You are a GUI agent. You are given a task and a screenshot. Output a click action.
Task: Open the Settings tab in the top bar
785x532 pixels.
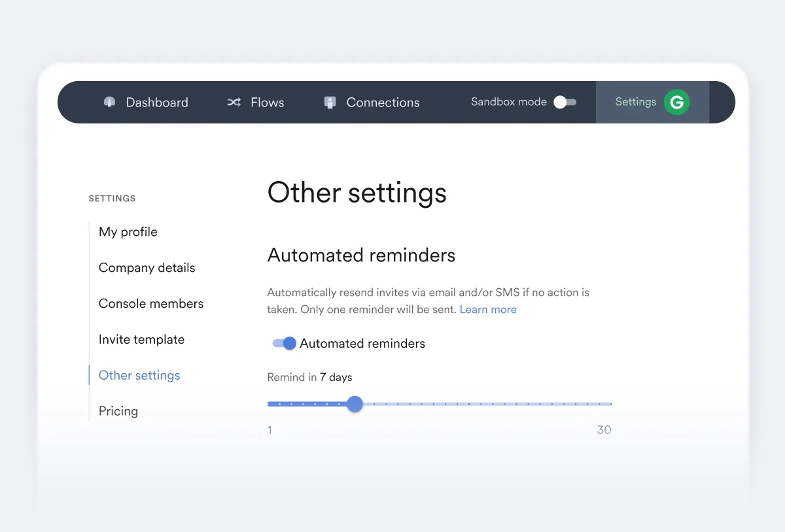click(x=635, y=102)
